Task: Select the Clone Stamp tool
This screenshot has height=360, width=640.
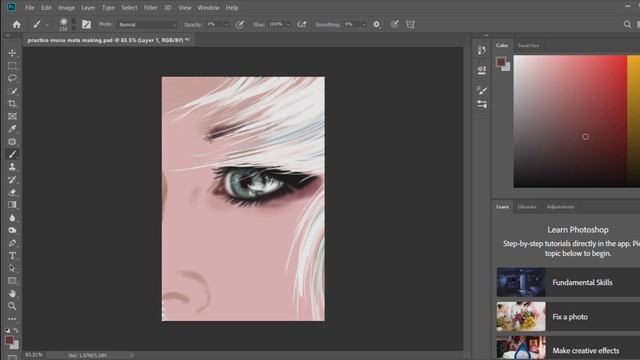Action: tap(12, 167)
